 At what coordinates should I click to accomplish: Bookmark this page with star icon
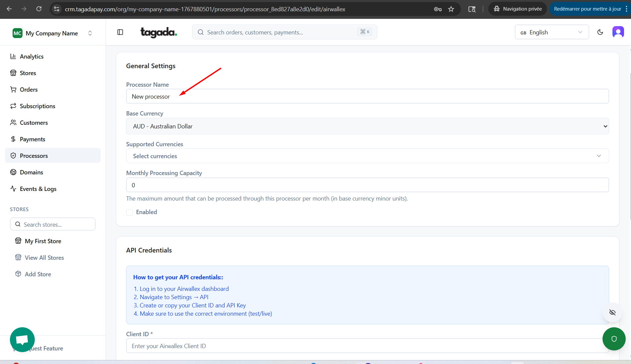451,9
